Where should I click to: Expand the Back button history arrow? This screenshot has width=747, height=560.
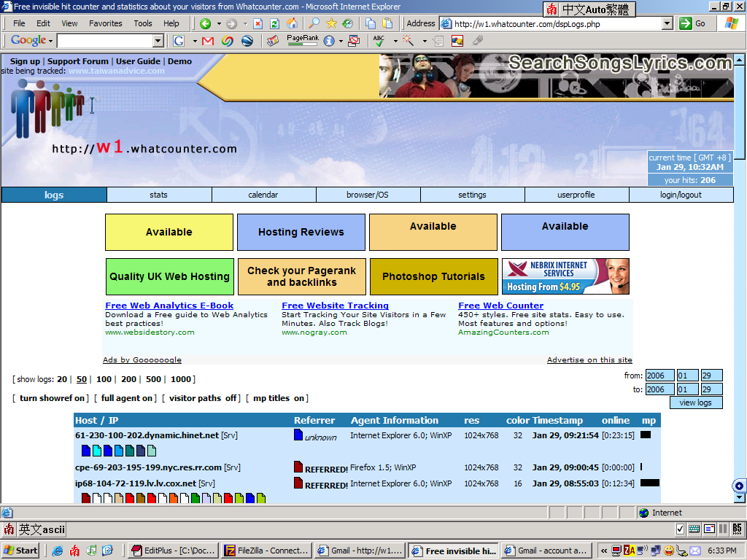218,23
